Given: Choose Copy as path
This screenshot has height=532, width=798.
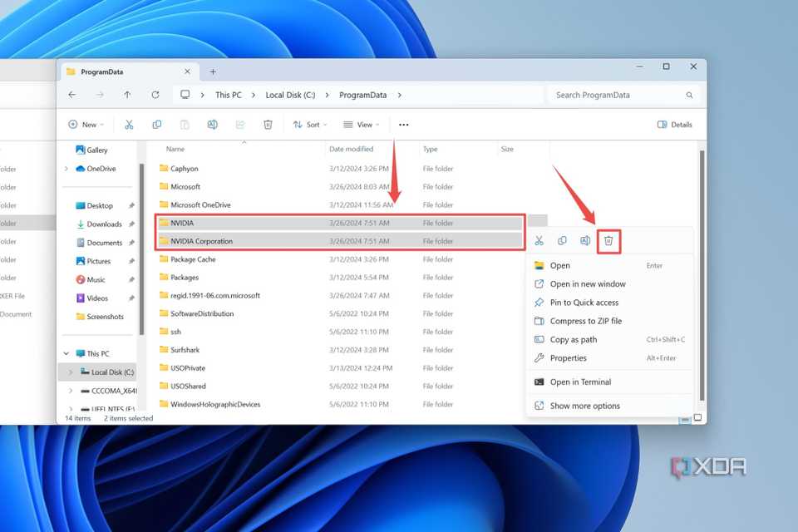Looking at the screenshot, I should (x=609, y=339).
